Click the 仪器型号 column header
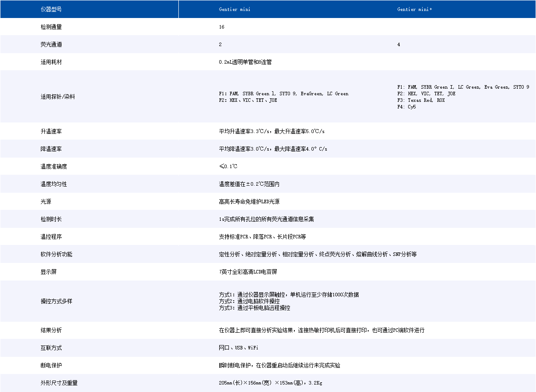The height and width of the screenshot is (392, 536). 51,9
